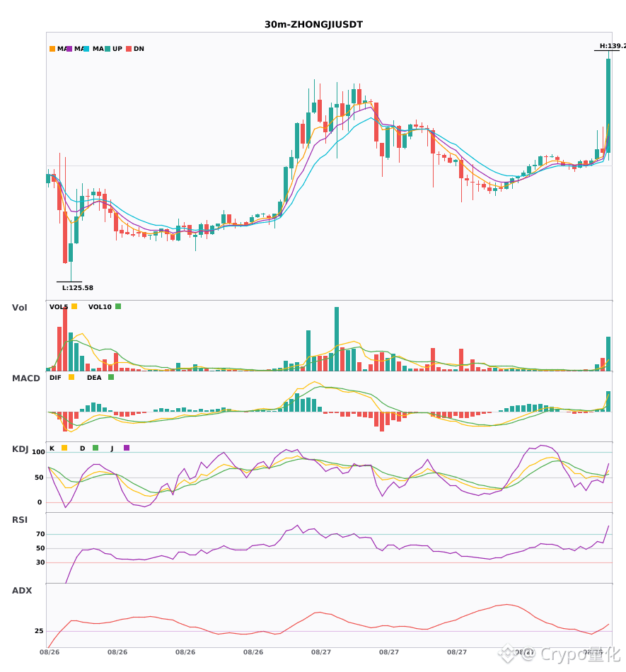This screenshot has height=672, width=626.
Task: Select the green VOL10 swatch
Action: (x=118, y=306)
